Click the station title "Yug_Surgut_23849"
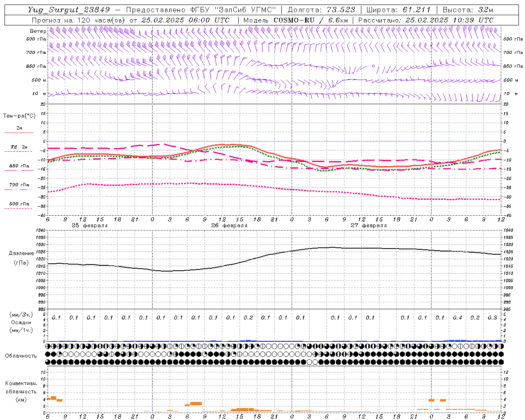Viewport: 525px width, 420px height. pos(69,10)
